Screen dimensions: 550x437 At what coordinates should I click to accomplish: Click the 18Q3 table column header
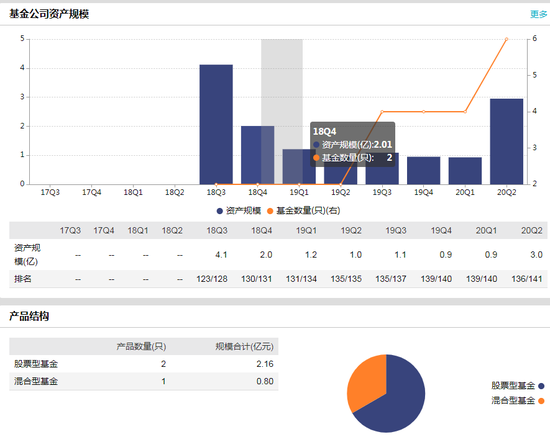click(217, 231)
